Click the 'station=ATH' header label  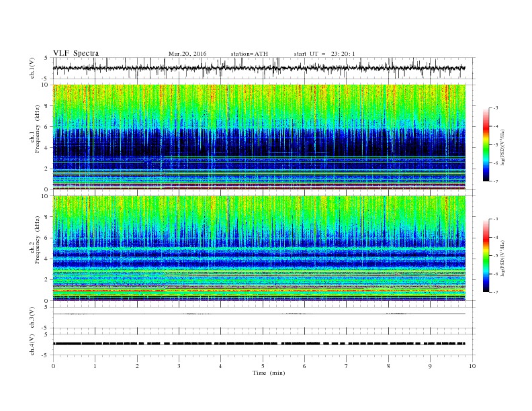(249, 54)
